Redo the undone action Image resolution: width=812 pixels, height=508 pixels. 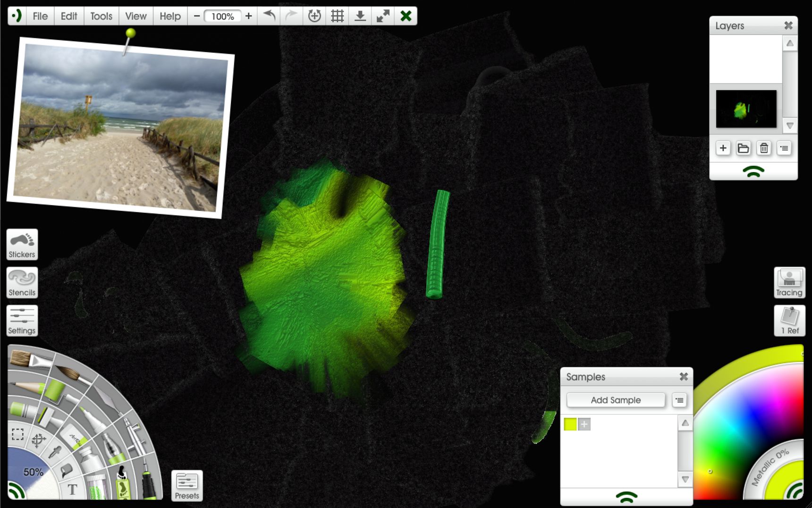pos(291,16)
